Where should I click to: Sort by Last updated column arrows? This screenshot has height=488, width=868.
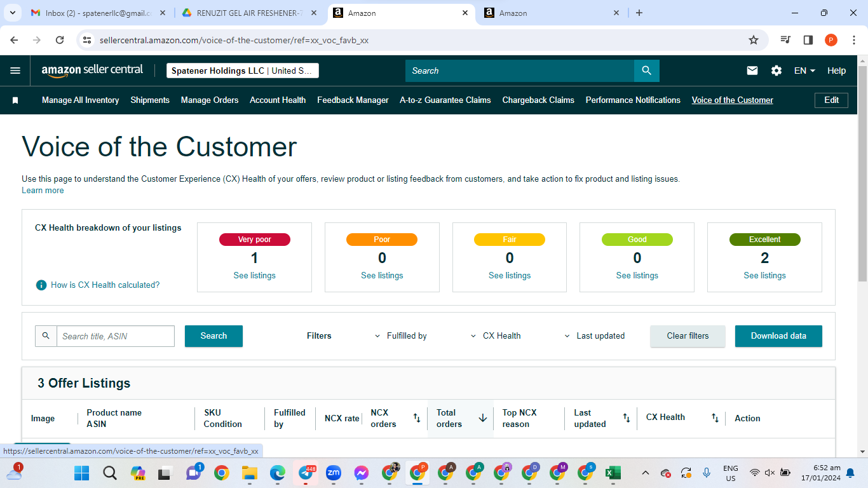pos(627,418)
